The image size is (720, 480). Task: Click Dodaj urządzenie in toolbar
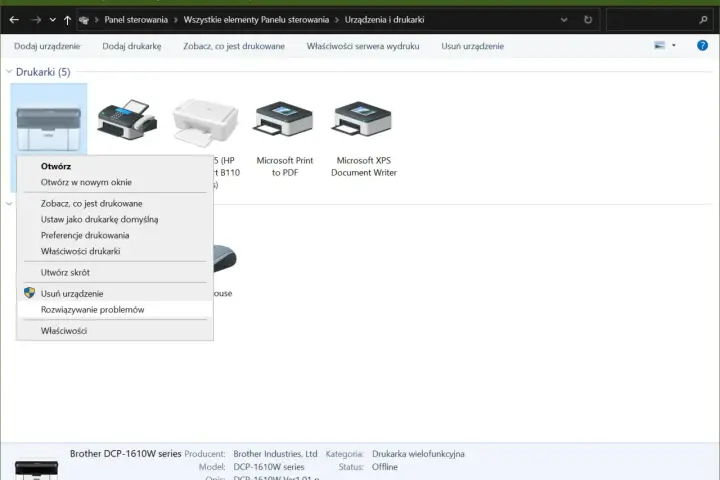point(47,46)
